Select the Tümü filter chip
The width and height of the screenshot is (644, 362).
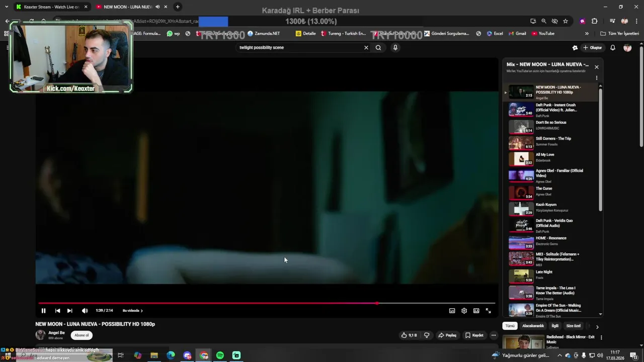tap(510, 326)
